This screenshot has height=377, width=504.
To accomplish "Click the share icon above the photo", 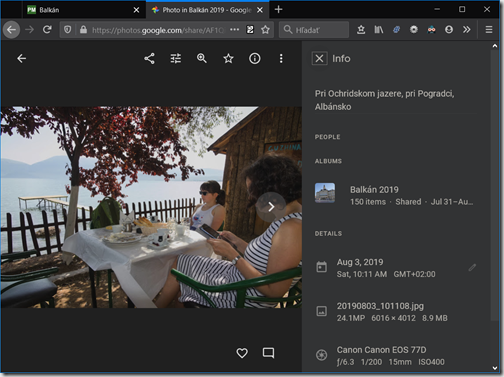I will (149, 59).
